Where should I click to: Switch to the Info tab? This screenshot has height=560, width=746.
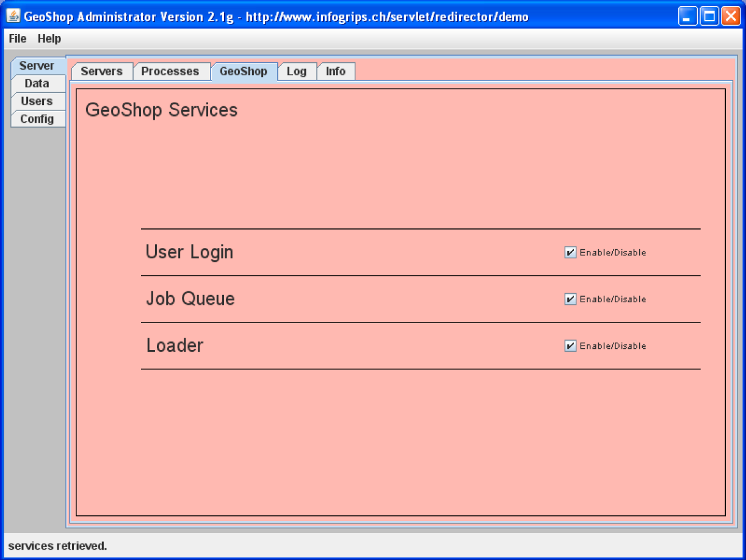coord(336,71)
